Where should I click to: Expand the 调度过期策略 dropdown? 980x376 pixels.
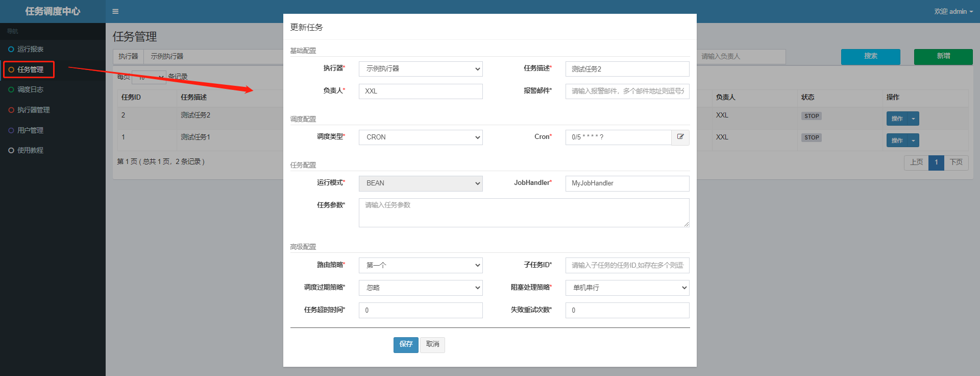(x=421, y=288)
